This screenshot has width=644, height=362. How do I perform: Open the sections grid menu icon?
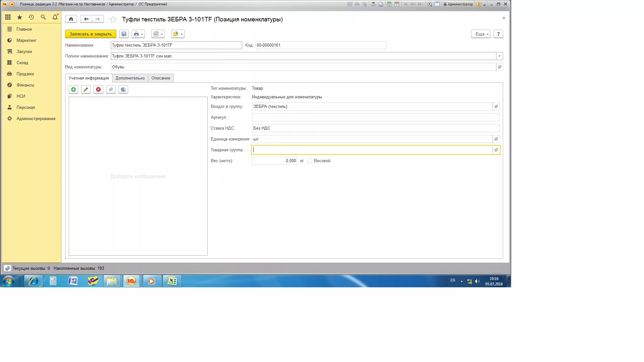[x=8, y=17]
